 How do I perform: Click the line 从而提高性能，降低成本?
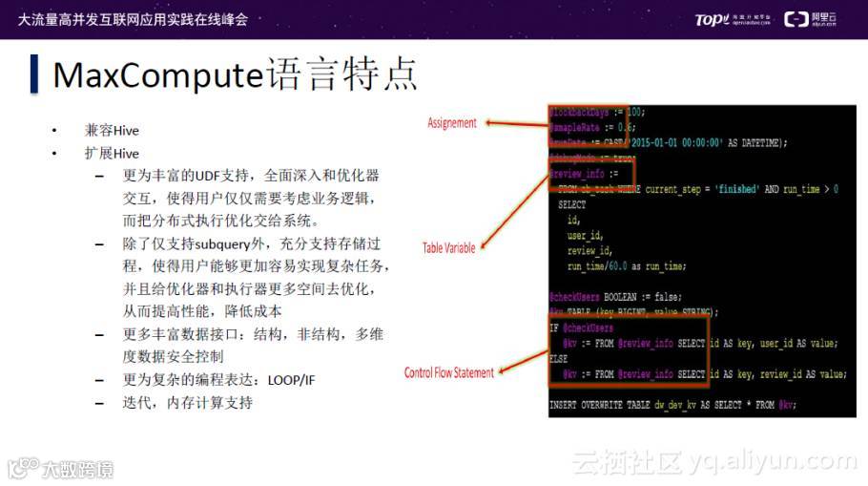point(202,311)
